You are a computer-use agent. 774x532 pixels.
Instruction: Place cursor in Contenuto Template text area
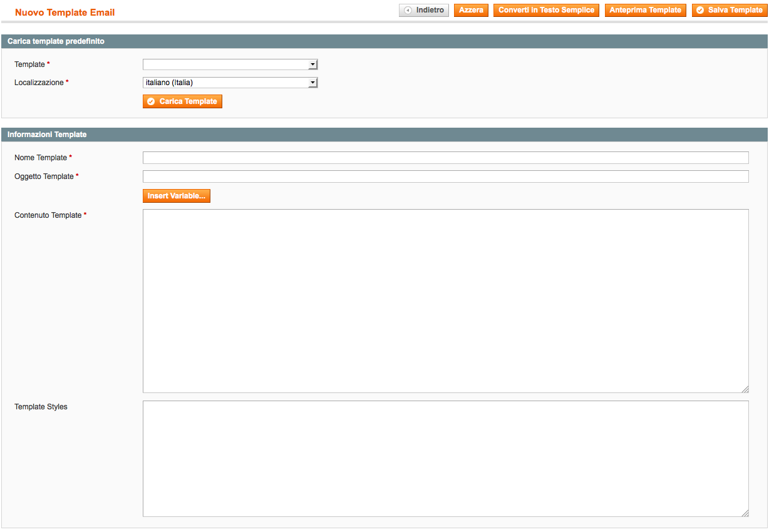point(445,300)
